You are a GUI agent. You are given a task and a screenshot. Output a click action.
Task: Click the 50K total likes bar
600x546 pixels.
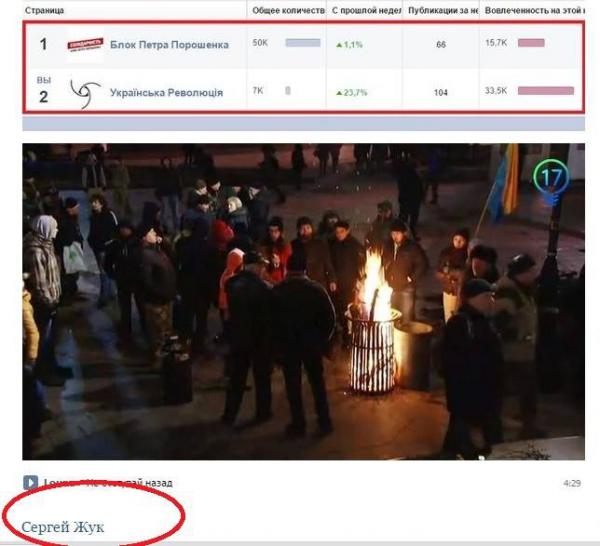[303, 43]
